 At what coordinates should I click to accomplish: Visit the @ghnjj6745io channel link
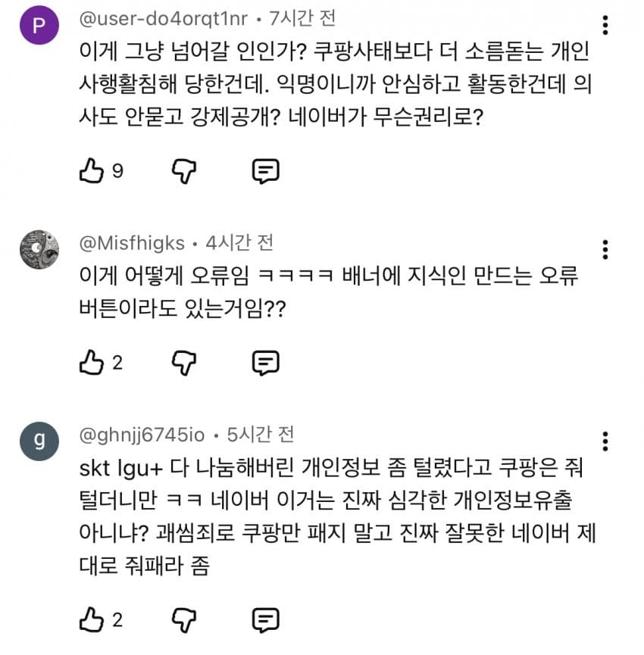[x=143, y=434]
